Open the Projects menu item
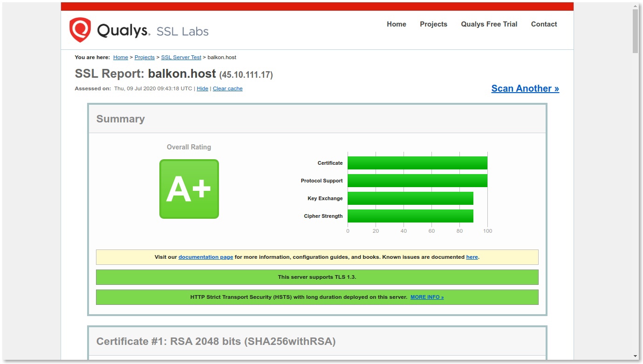 (x=433, y=24)
